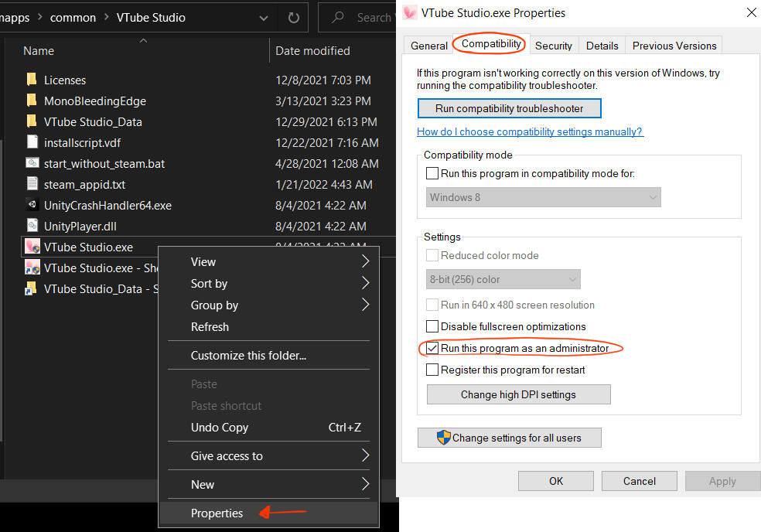
Task: Click the UnityCrashHandler64.exe file icon
Action: coord(32,206)
